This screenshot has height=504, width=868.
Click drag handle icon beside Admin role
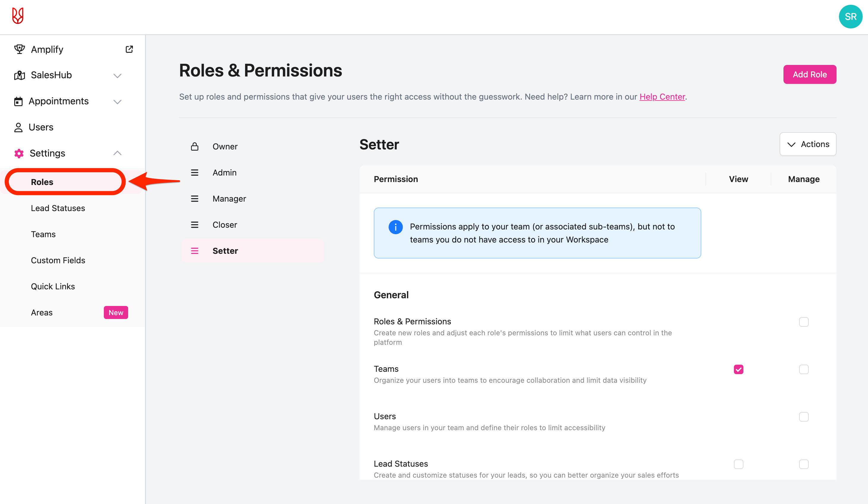pos(195,173)
